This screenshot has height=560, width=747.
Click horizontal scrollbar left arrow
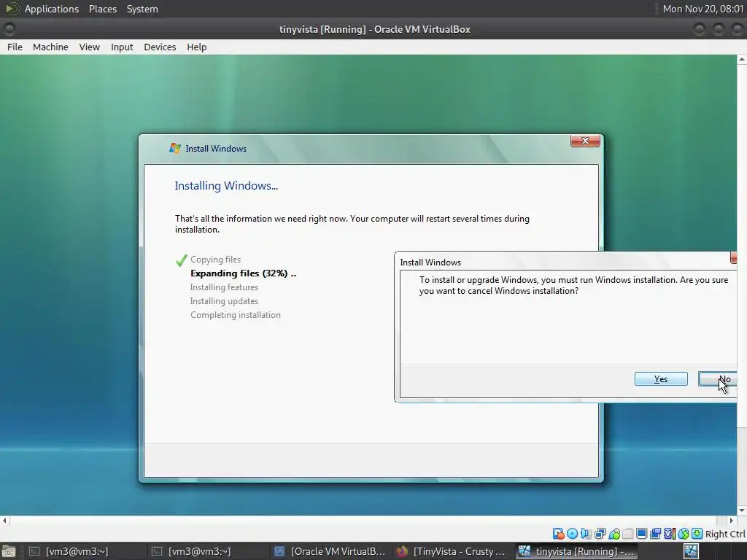(5, 521)
